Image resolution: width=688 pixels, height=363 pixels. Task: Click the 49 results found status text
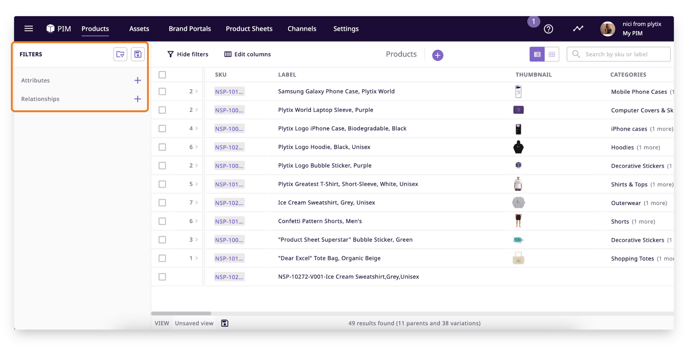[414, 323]
